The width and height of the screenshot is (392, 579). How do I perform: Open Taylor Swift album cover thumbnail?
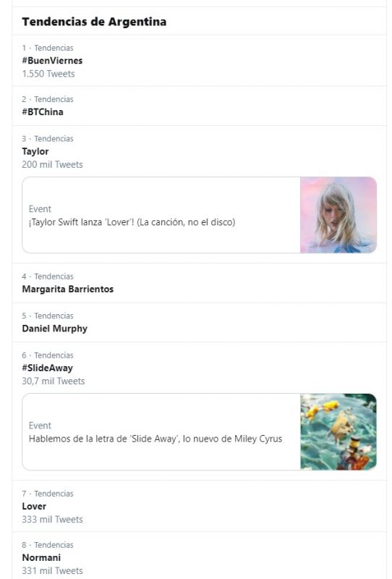(x=338, y=215)
